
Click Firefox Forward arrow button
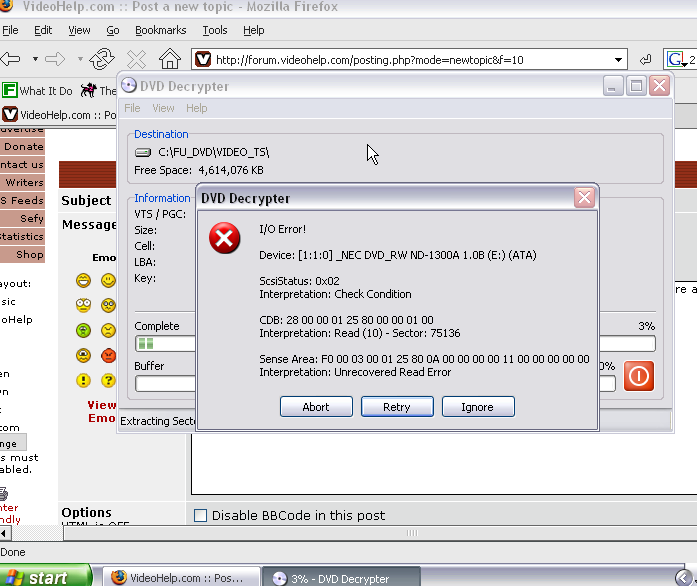55,59
